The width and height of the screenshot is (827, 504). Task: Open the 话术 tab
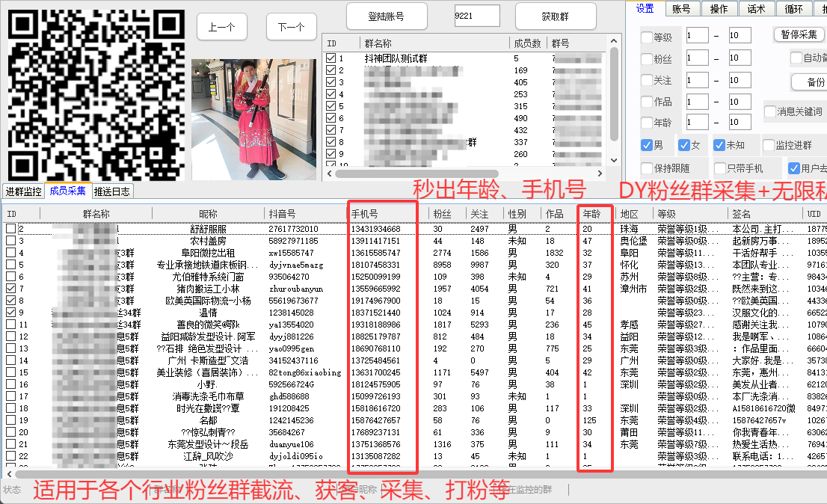[x=756, y=9]
